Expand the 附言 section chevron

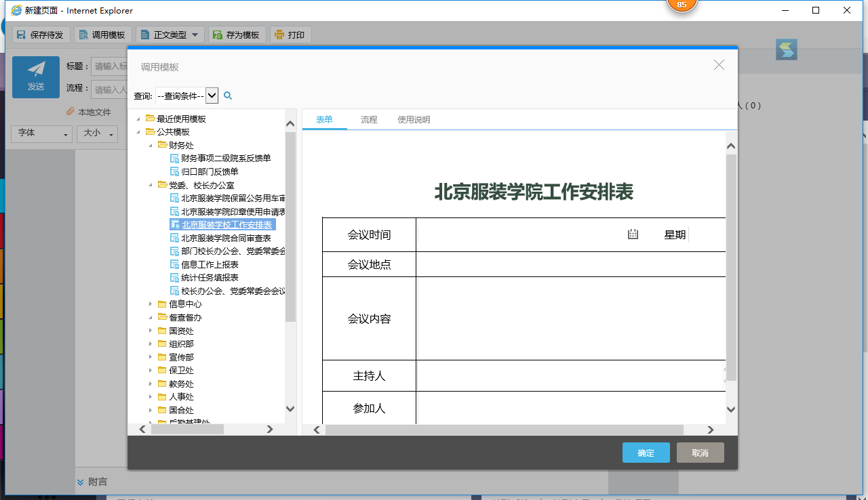click(x=80, y=482)
